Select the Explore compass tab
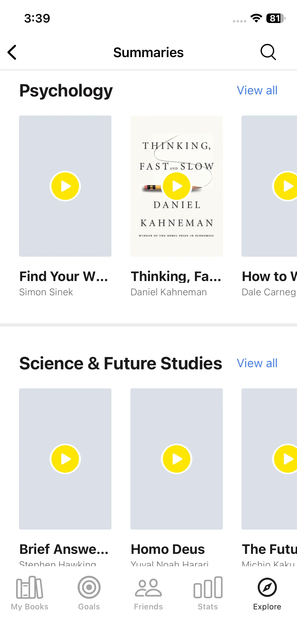 tap(267, 592)
